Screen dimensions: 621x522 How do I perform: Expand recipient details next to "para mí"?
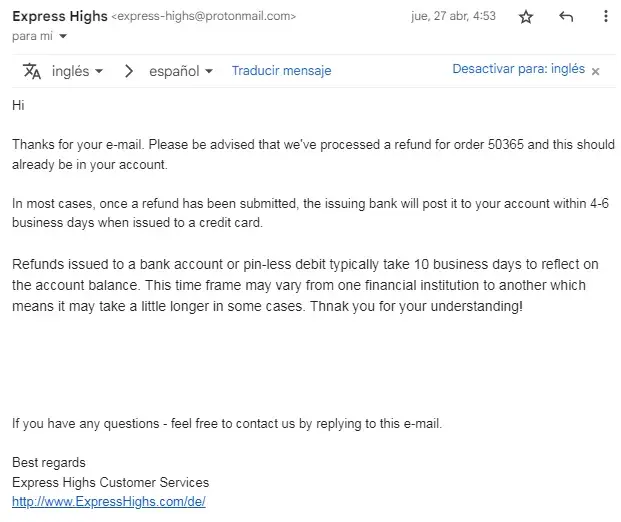(x=64, y=36)
